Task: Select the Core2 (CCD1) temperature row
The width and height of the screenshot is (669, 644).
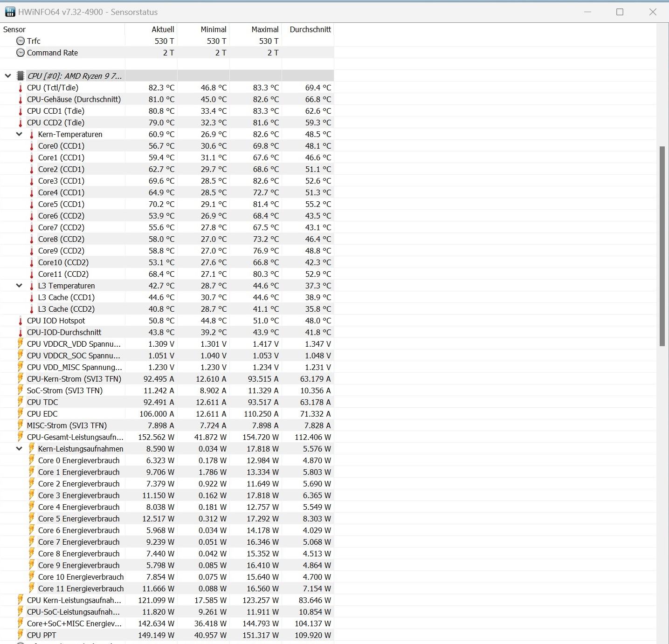Action: [167, 169]
